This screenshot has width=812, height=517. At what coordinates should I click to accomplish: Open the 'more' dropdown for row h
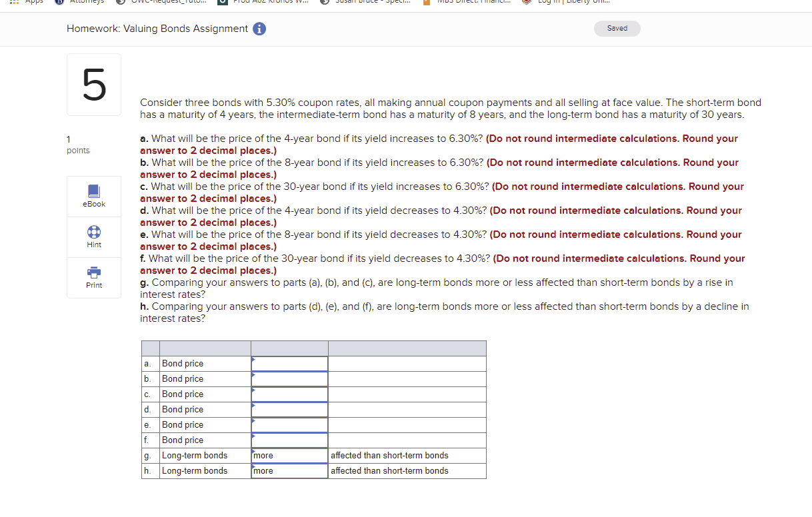(289, 470)
